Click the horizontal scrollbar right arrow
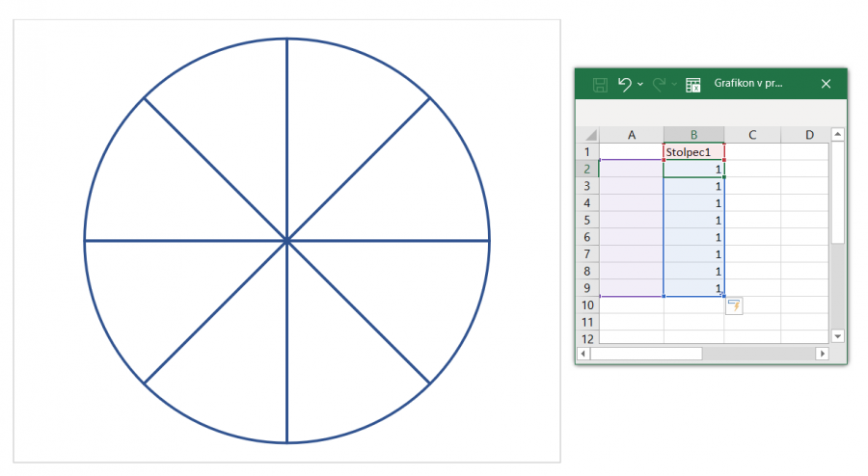868x476 pixels. 823,354
